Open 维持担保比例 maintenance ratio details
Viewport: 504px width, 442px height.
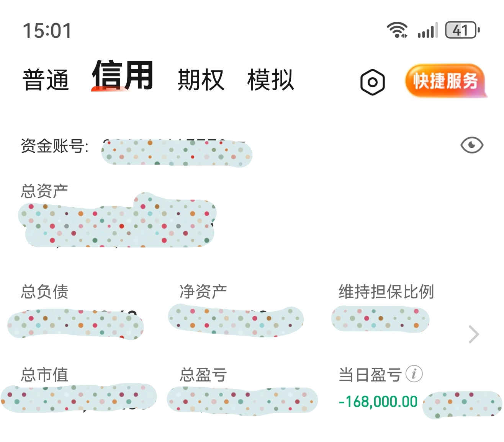386,292
